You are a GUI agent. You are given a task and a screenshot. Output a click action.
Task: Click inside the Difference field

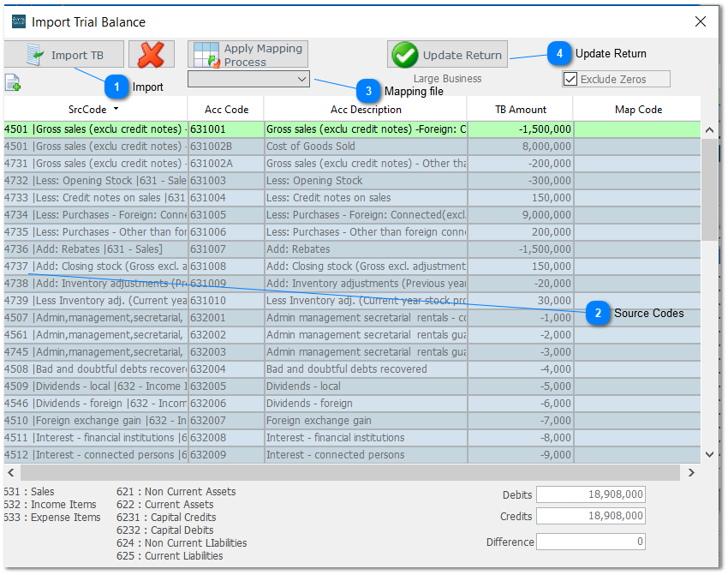[x=591, y=542]
